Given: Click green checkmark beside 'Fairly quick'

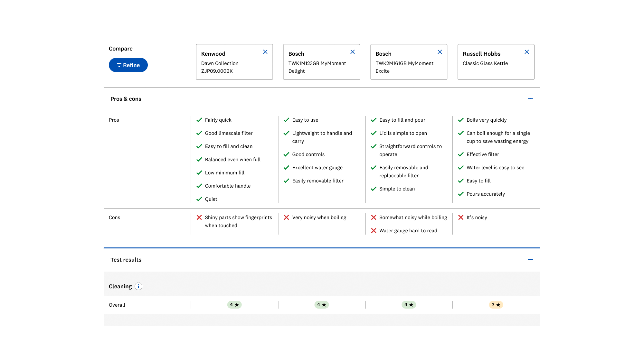Looking at the screenshot, I should pyautogui.click(x=199, y=120).
